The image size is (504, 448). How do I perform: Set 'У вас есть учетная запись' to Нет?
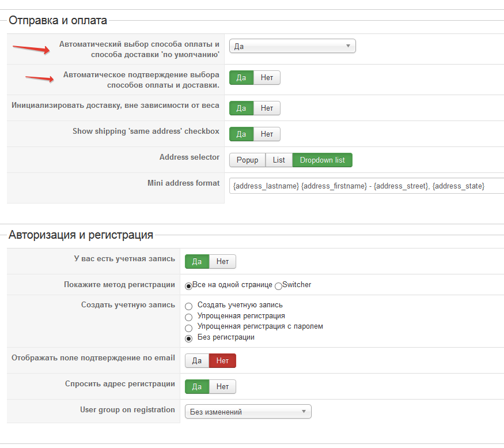tap(222, 261)
